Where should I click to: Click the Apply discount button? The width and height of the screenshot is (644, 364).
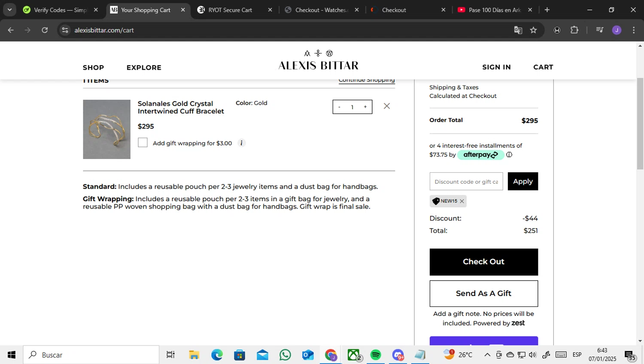click(x=522, y=181)
